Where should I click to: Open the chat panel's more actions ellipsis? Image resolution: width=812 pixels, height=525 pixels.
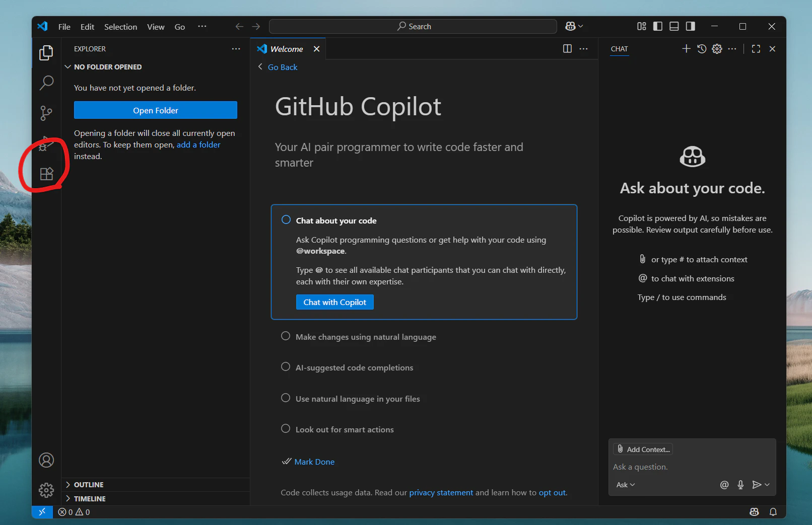click(x=732, y=49)
